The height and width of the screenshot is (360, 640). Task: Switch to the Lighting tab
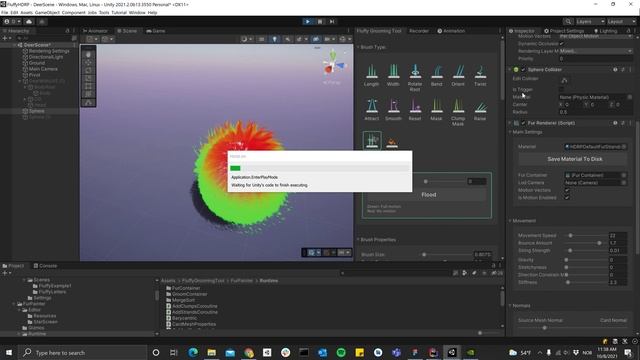pyautogui.click(x=605, y=31)
